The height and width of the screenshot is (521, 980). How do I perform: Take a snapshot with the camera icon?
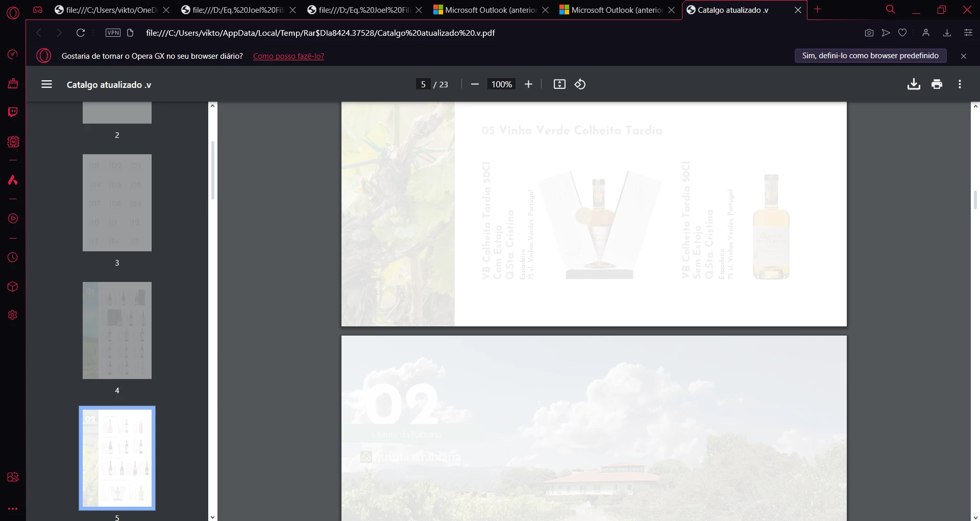coord(869,33)
